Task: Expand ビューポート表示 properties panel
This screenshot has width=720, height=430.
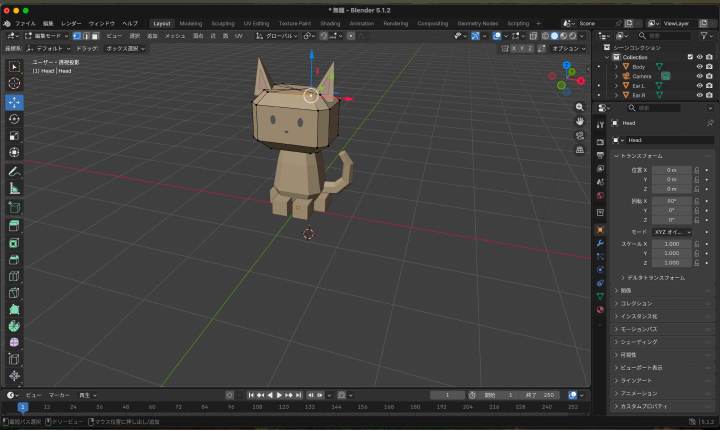Action: [x=663, y=368]
